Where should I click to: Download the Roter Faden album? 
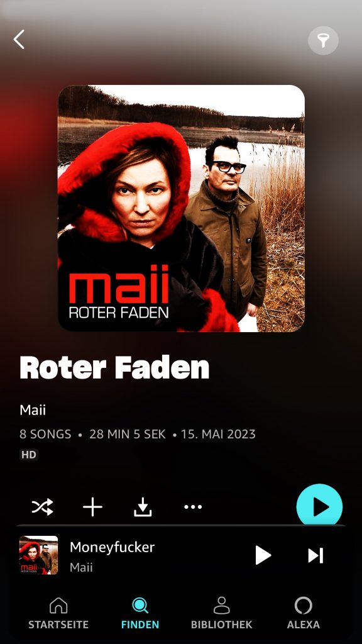(143, 507)
